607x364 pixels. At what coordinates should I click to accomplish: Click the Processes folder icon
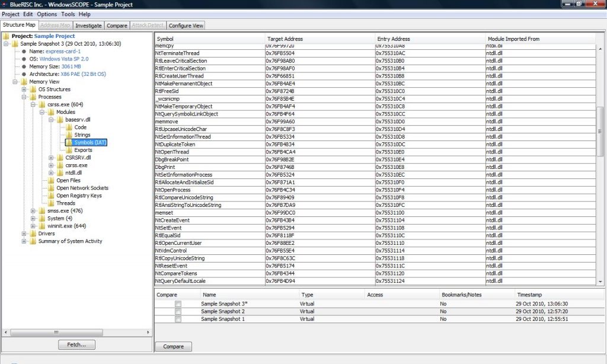33,97
